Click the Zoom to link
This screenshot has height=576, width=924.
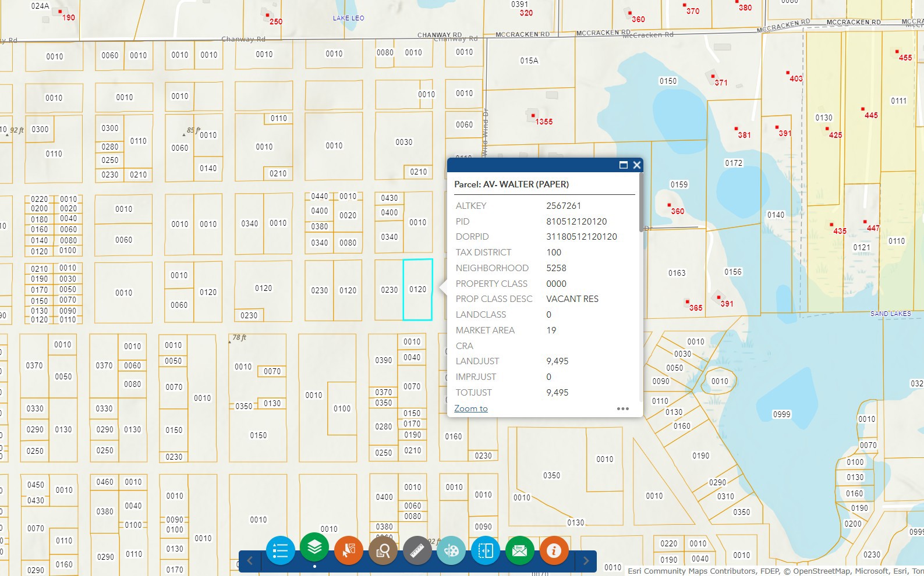click(470, 408)
